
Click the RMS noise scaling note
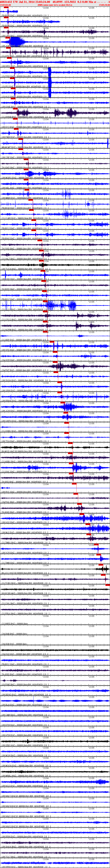click(x=55, y=5)
